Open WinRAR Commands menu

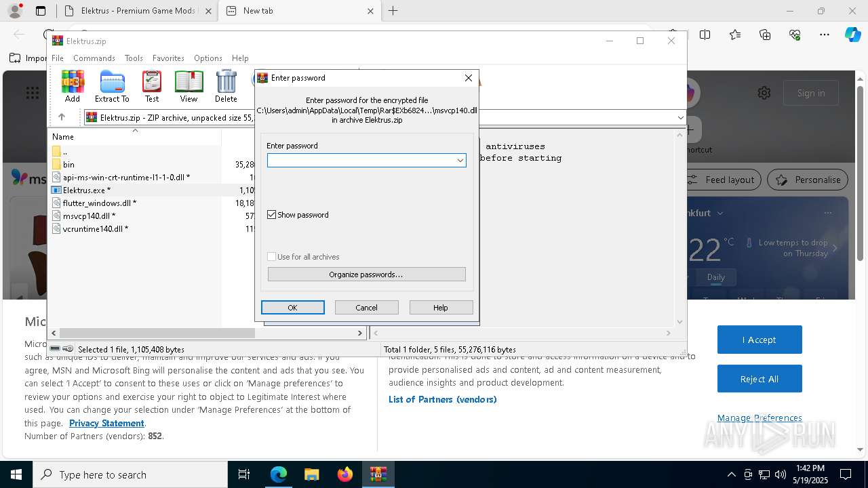(x=94, y=58)
